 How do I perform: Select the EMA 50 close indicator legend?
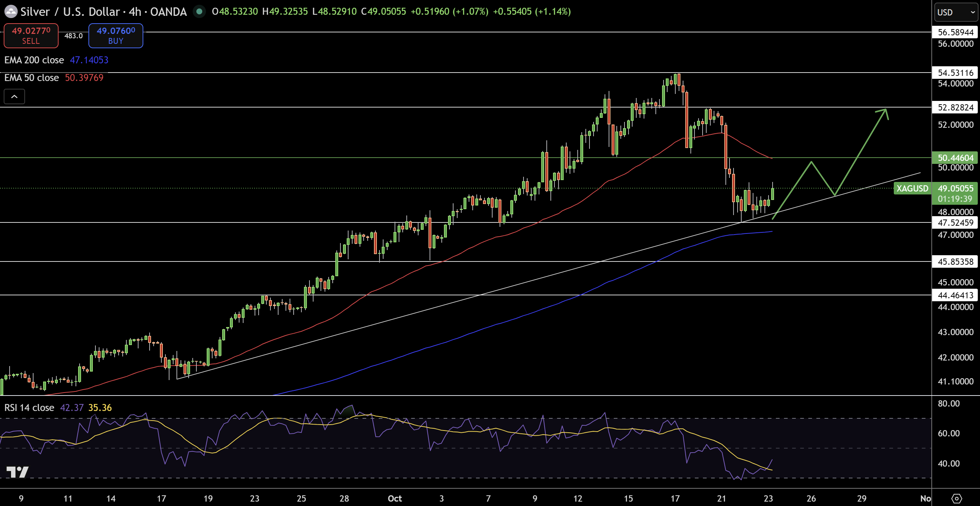(x=32, y=78)
